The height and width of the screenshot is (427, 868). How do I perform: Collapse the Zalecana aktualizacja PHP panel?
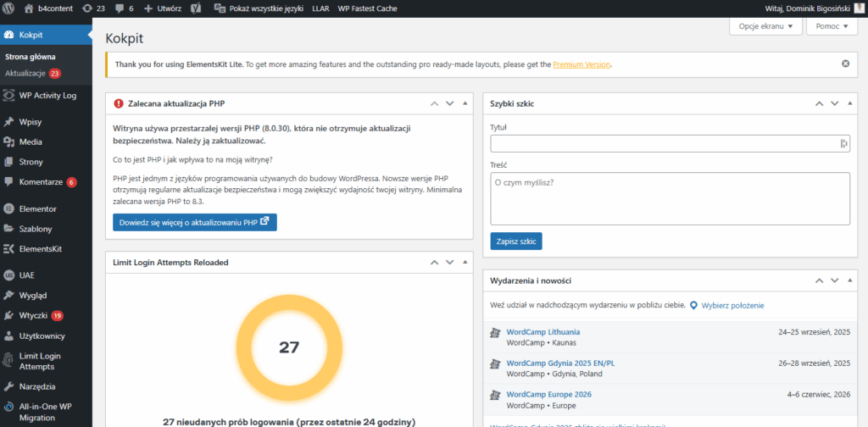465,103
